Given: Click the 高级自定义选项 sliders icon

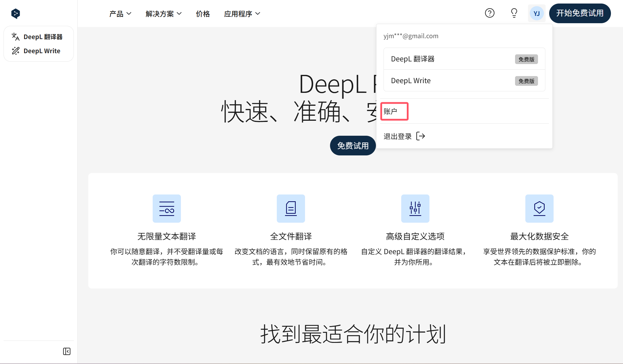Looking at the screenshot, I should coord(415,209).
